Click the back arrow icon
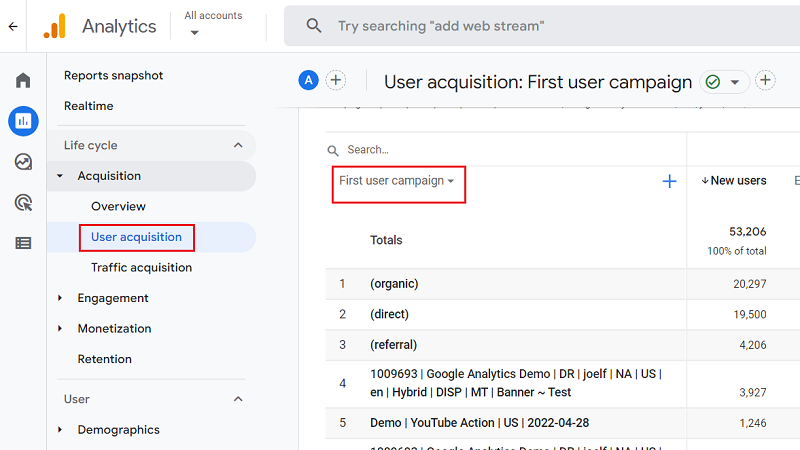 13,27
